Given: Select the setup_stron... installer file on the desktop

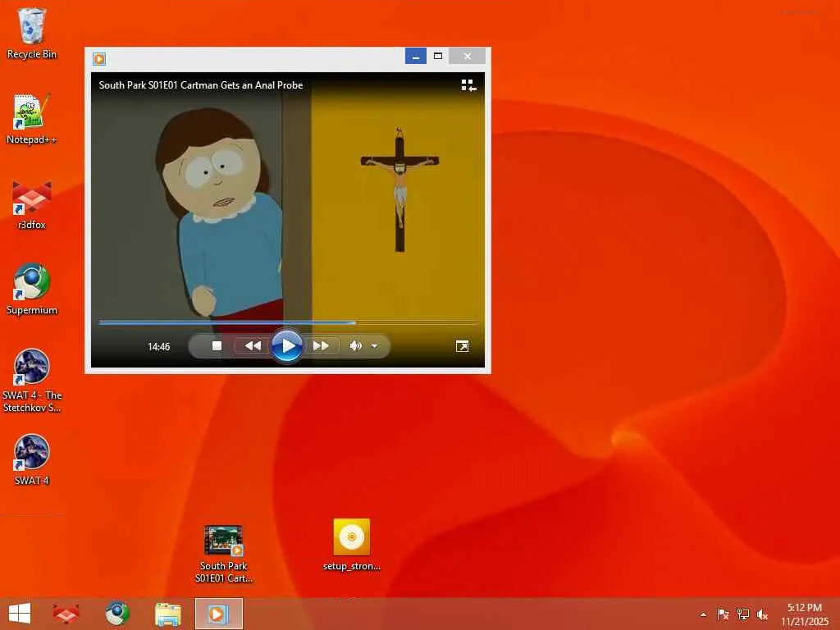Looking at the screenshot, I should pyautogui.click(x=352, y=546).
